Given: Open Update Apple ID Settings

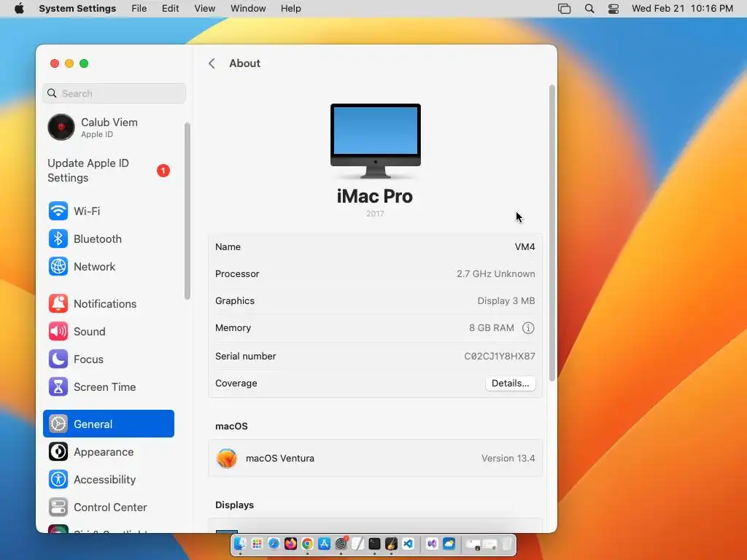Looking at the screenshot, I should click(x=109, y=171).
